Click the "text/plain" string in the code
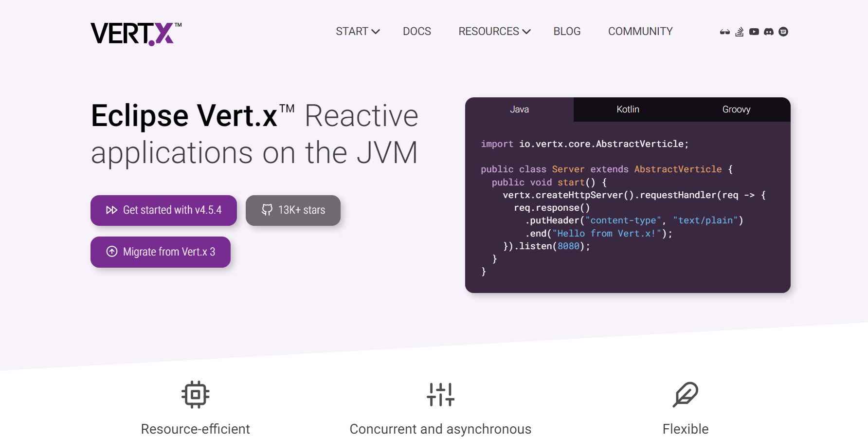 tap(705, 220)
